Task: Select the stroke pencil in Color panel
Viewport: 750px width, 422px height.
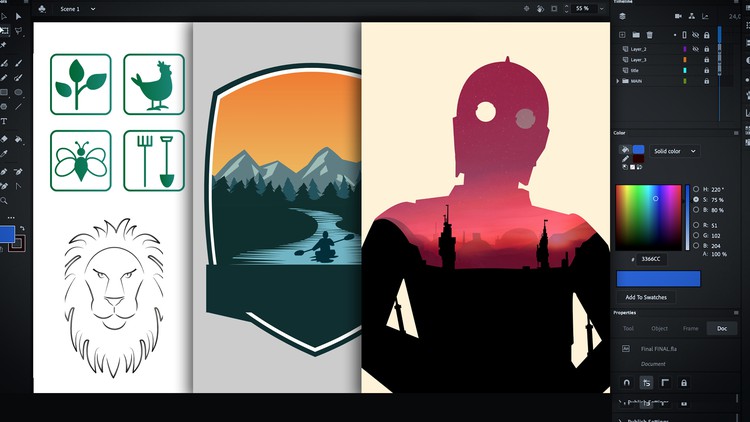Action: [625, 159]
